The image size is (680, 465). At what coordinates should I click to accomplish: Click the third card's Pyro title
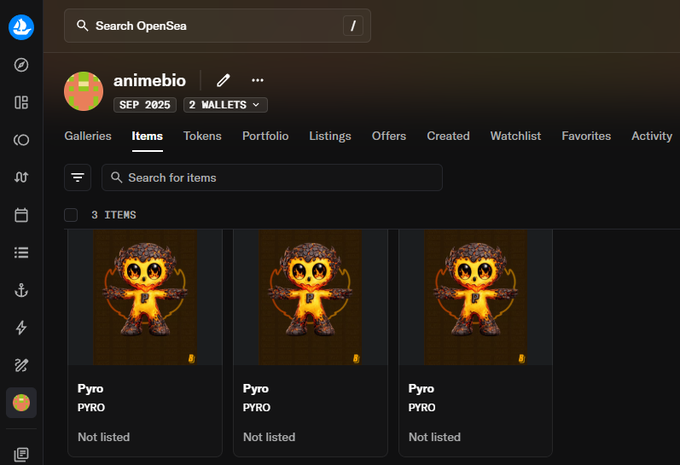coord(421,389)
